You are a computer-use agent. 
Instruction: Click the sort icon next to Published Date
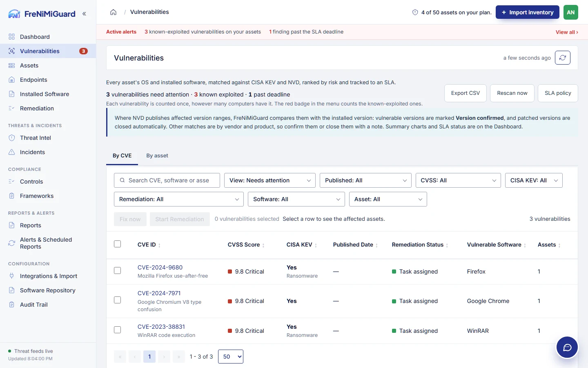click(376, 245)
